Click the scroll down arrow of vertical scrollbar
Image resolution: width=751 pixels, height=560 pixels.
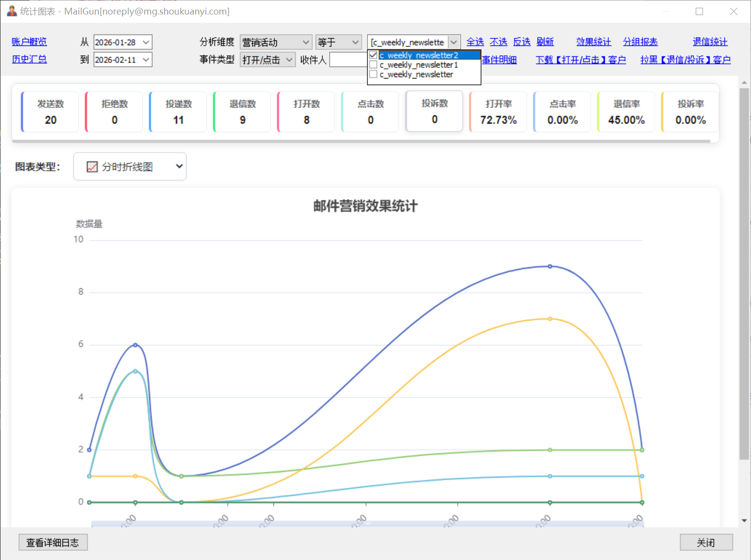(x=744, y=521)
